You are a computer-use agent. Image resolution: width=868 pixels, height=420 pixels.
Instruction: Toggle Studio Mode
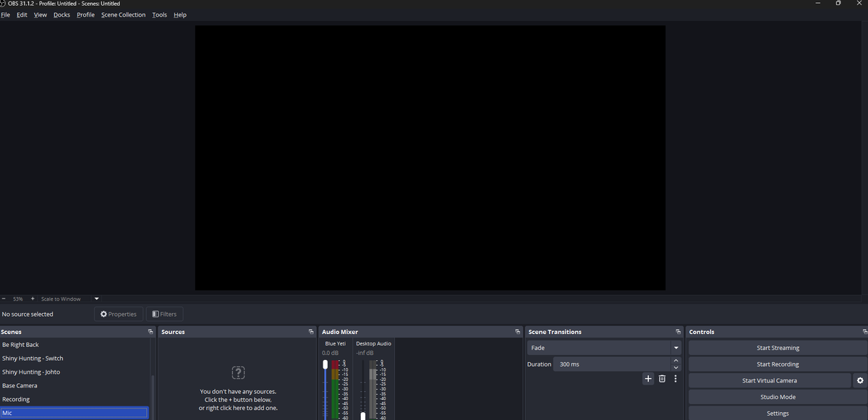[778, 397]
